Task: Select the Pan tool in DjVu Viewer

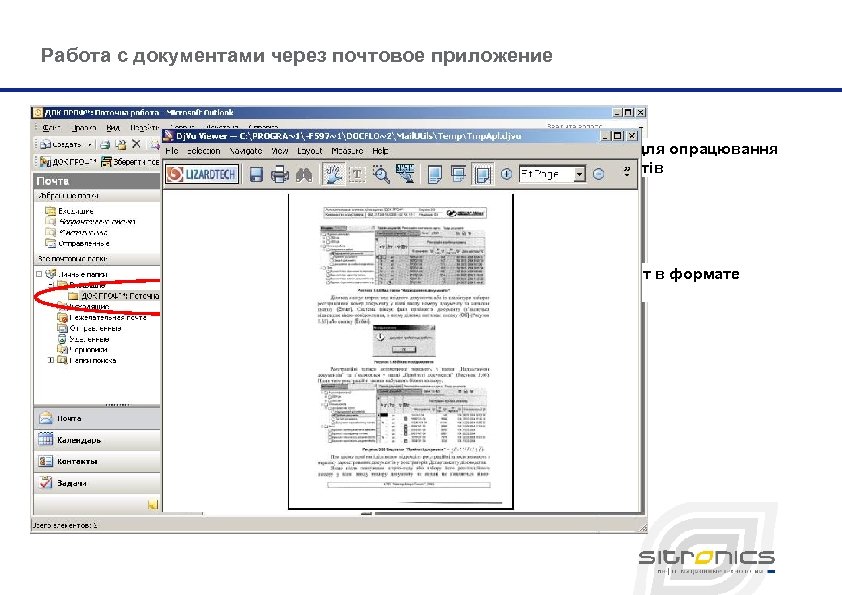Action: click(x=331, y=172)
